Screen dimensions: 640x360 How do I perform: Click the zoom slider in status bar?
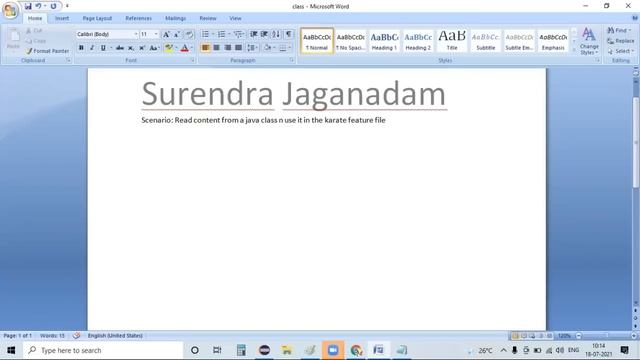pos(606,336)
